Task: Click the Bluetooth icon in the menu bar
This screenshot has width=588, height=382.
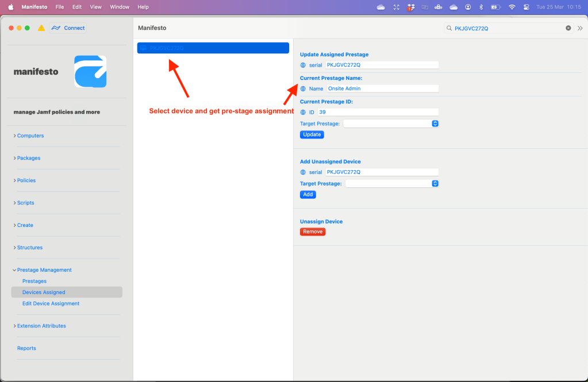Action: point(482,7)
